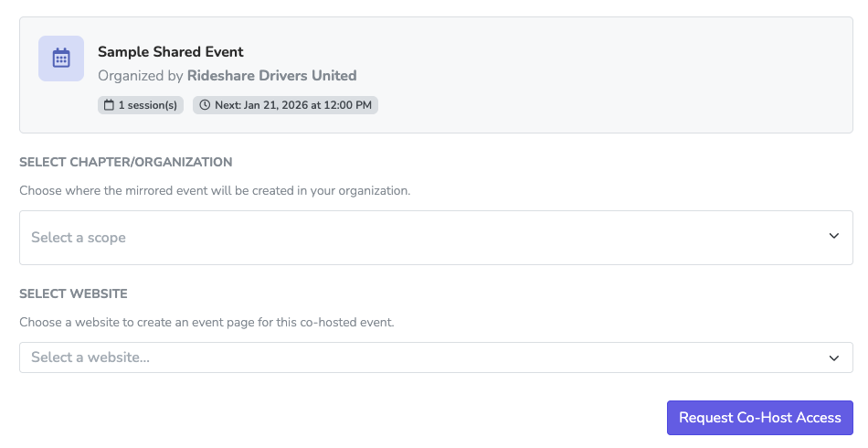Select the 1 session(s) badge
Viewport: 868px width, 448px height.
pos(141,105)
